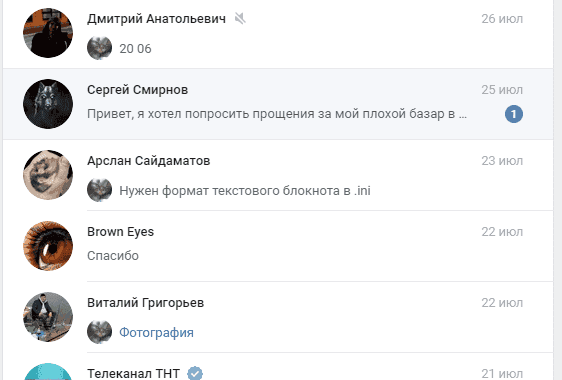Open conversation with Дмитрий Анатольевич
562x380 pixels.
[x=278, y=33]
